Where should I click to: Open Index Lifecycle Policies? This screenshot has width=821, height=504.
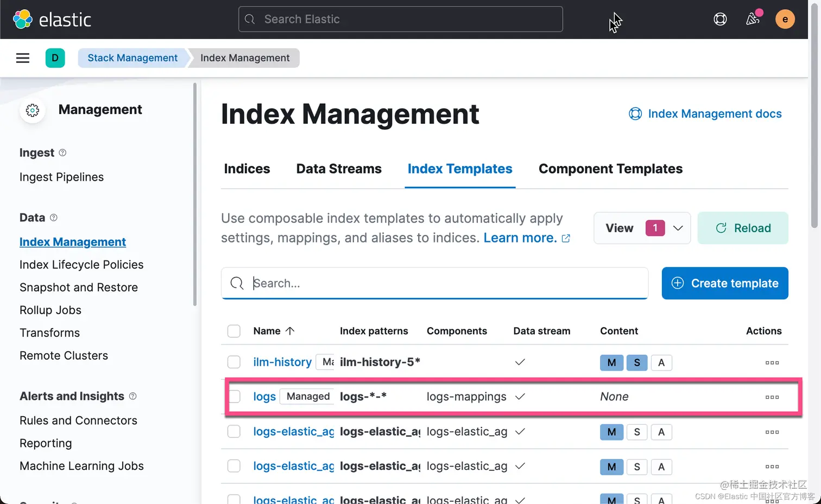[81, 265]
